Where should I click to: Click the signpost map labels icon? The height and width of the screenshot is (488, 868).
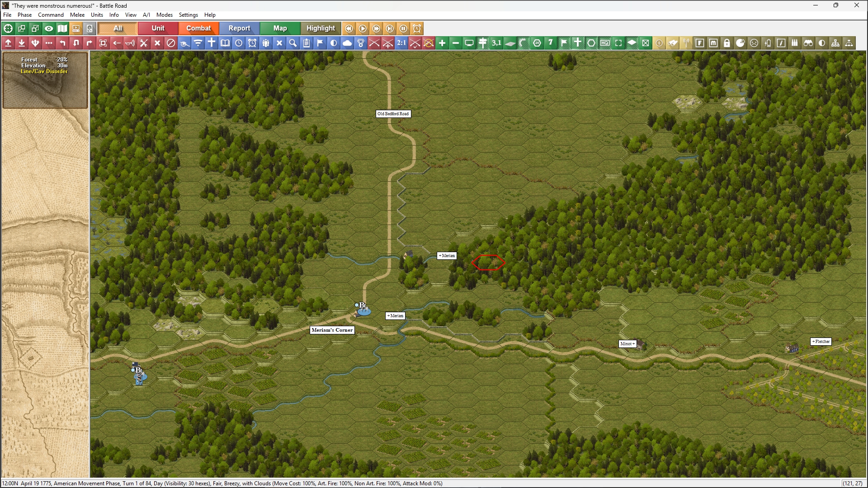483,43
